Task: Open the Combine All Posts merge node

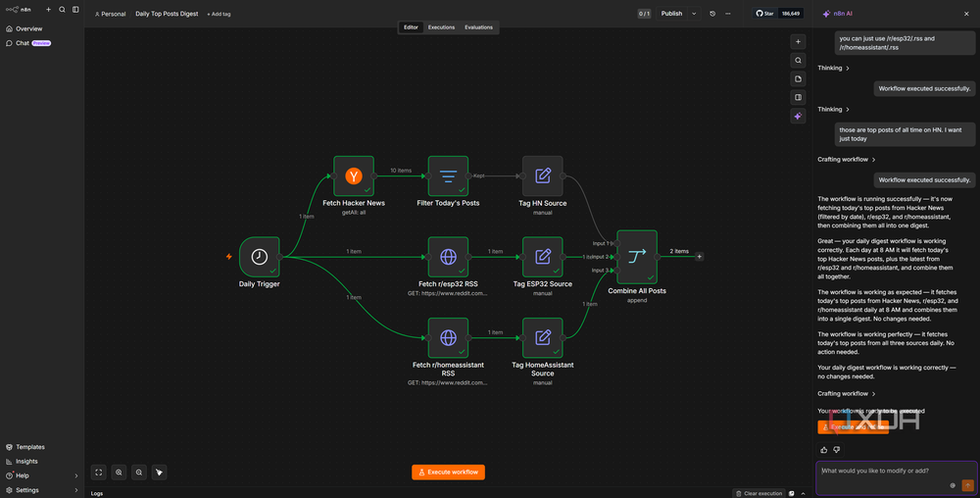Action: pos(637,257)
